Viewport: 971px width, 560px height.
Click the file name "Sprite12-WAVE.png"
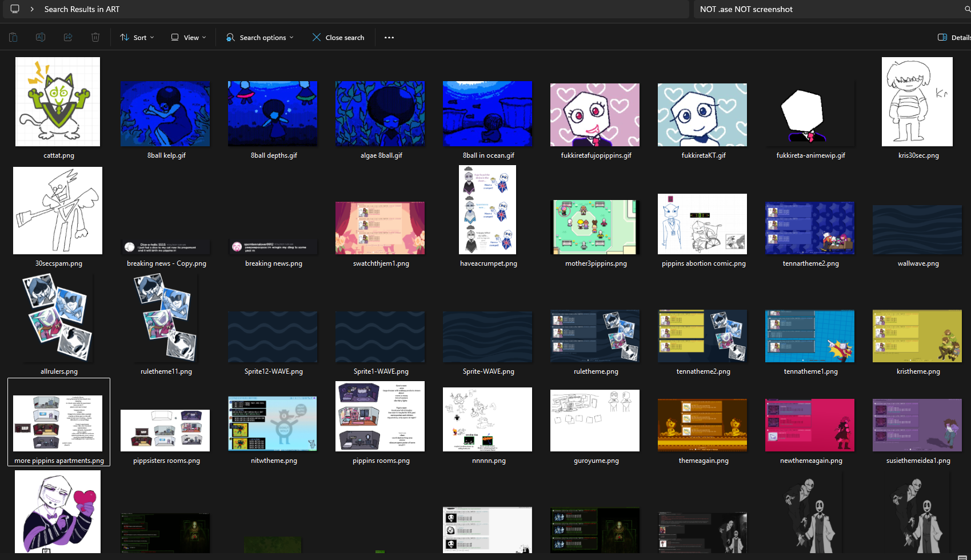point(274,371)
